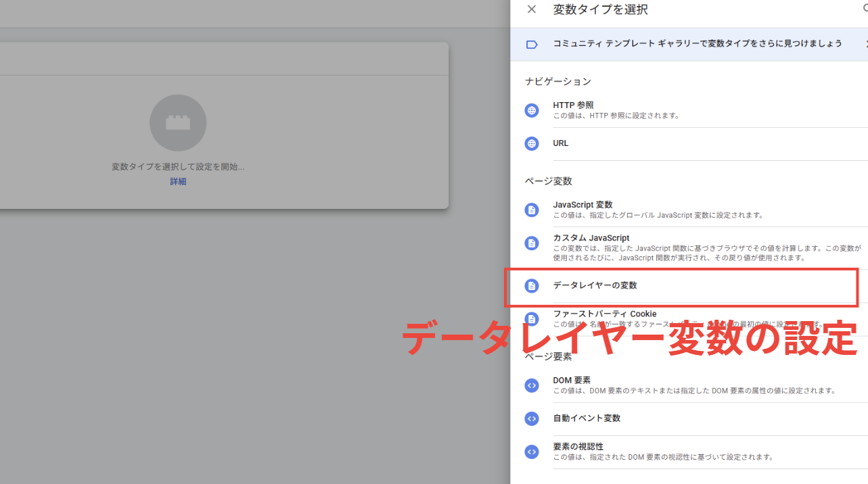Click the globe icon beside HTTP 参照
The image size is (868, 484).
pyautogui.click(x=532, y=110)
